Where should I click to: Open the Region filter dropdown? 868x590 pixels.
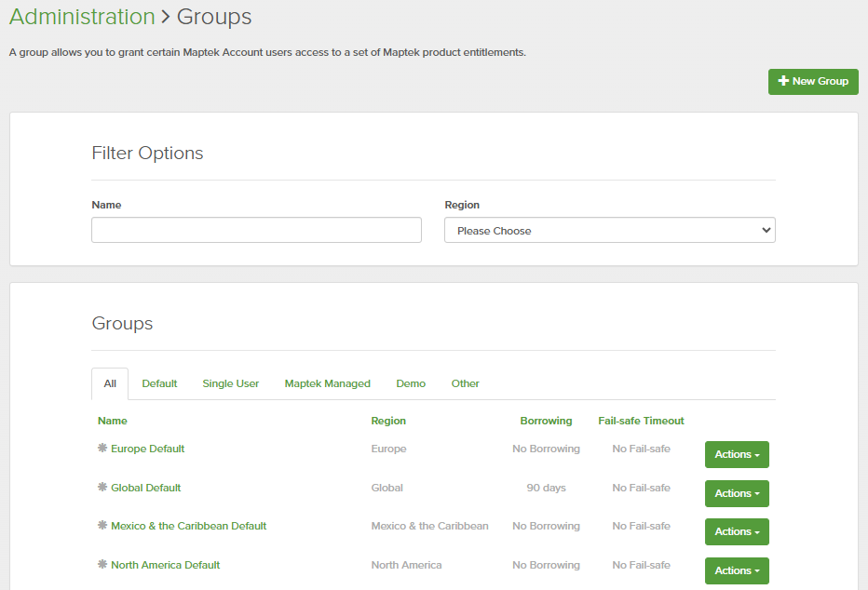click(609, 231)
